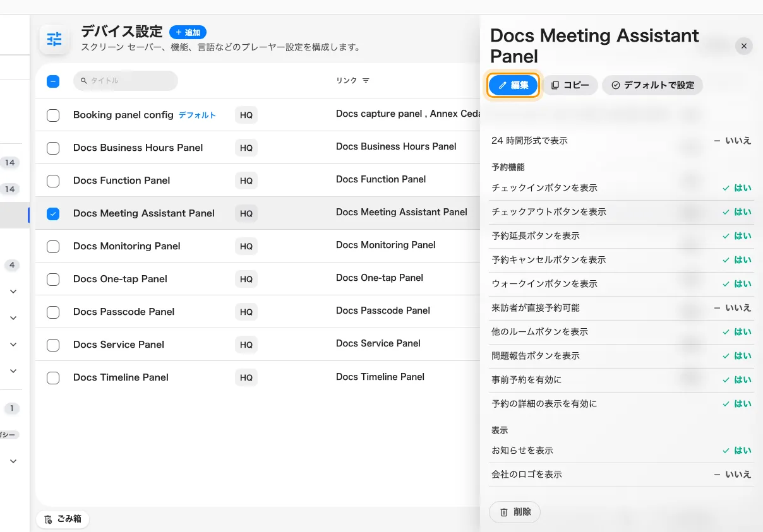This screenshot has width=763, height=532.
Task: Click the Docs Monitoring Panel link cell
Action: point(386,245)
